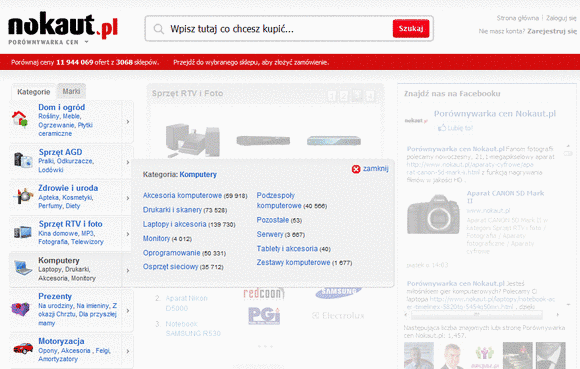Click the red Szukaj button
This screenshot has height=369, width=580.
[x=411, y=28]
